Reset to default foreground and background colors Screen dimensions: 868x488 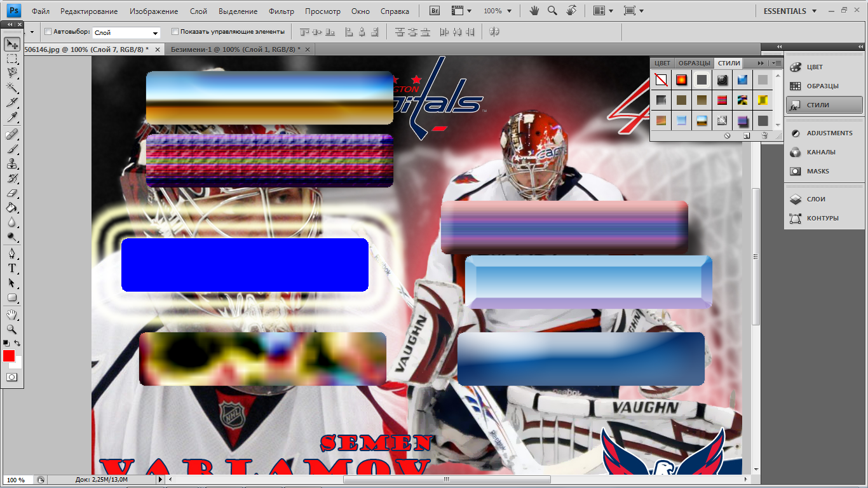pos(6,343)
